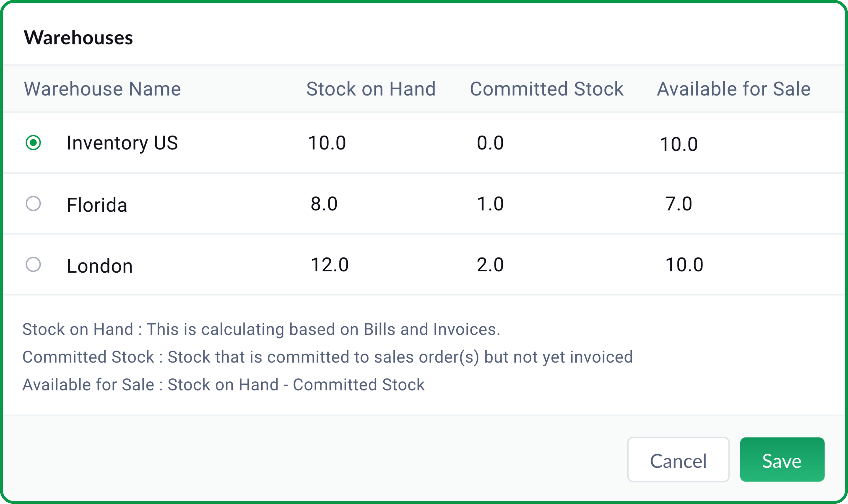
Task: Click the Warehouses dialog title
Action: pyautogui.click(x=79, y=38)
